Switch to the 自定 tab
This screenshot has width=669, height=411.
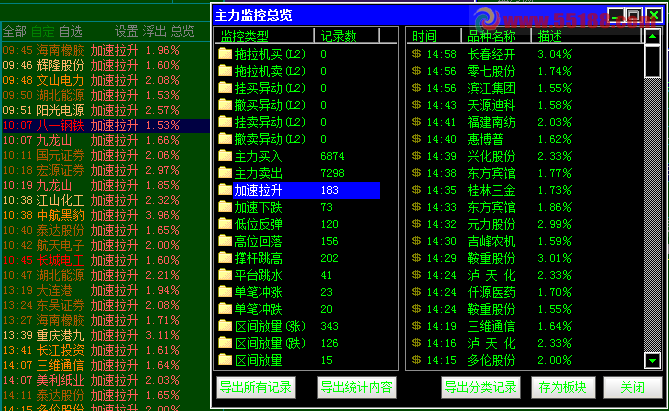[43, 32]
